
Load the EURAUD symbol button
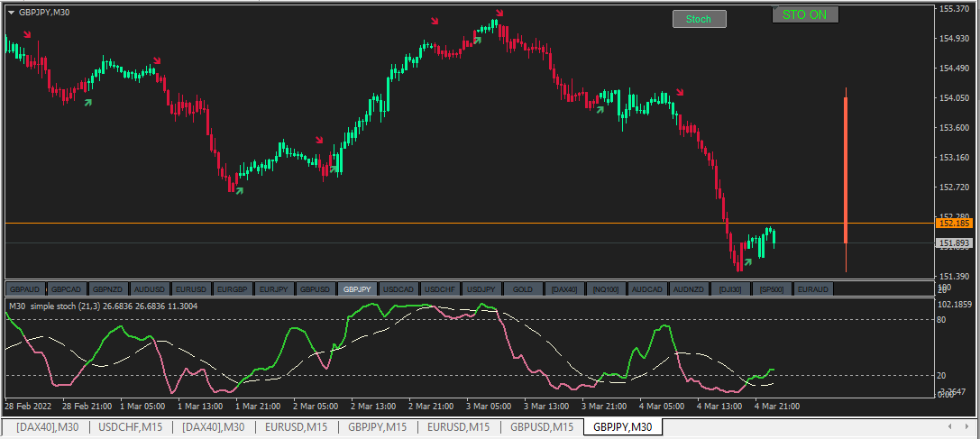(814, 289)
